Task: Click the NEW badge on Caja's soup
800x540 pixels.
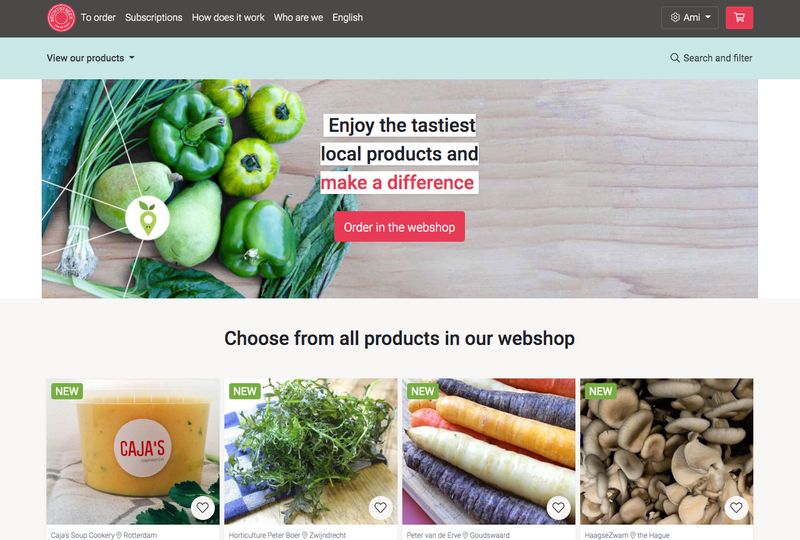Action: click(x=67, y=391)
